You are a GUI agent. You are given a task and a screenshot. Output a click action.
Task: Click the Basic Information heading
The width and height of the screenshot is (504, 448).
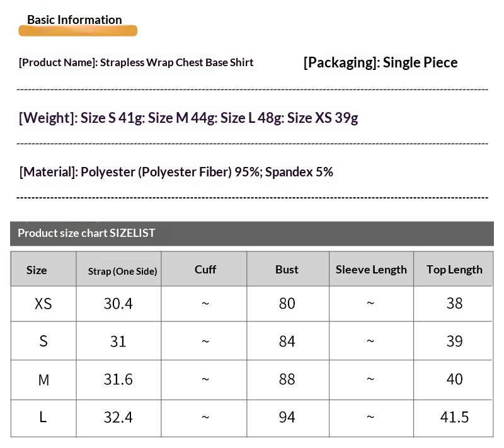(x=74, y=20)
